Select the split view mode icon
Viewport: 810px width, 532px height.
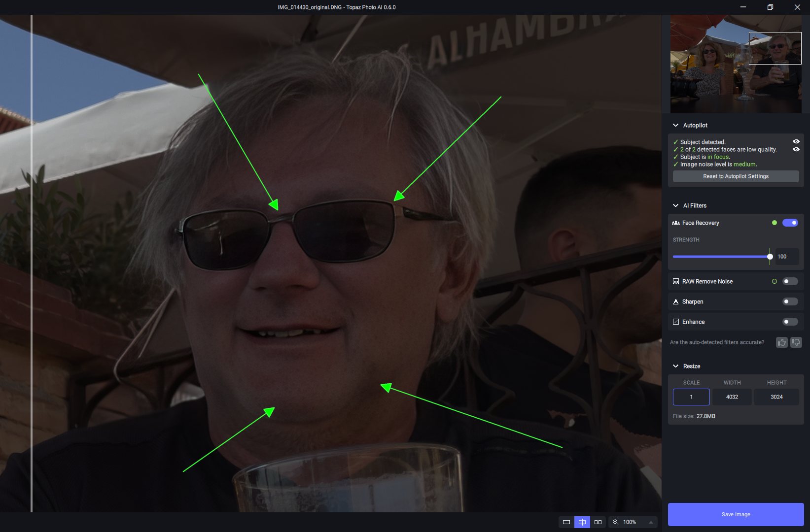tap(582, 522)
